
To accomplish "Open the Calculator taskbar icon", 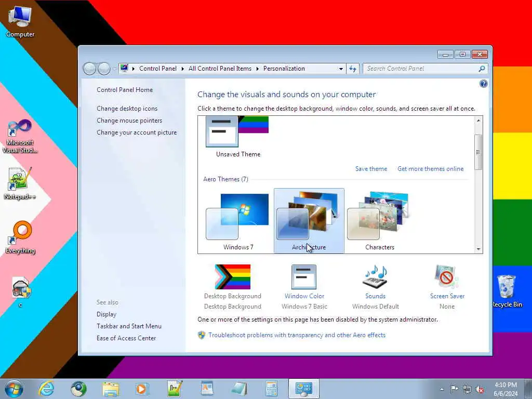I will [x=271, y=389].
